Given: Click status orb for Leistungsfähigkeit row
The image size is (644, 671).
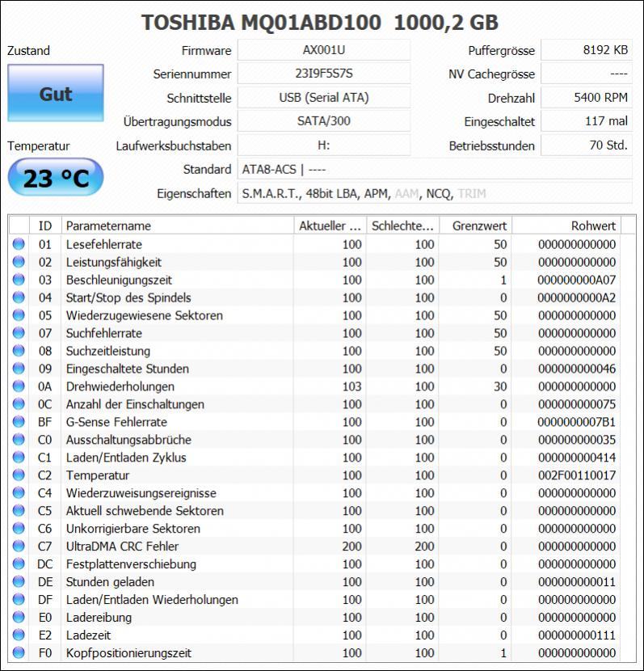Looking at the screenshot, I should pyautogui.click(x=19, y=262).
